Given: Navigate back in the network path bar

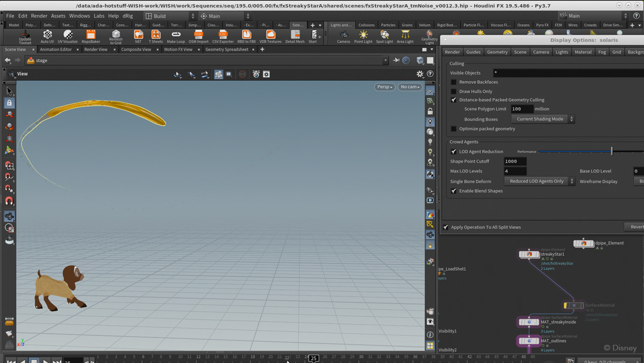Looking at the screenshot, I should (8, 60).
